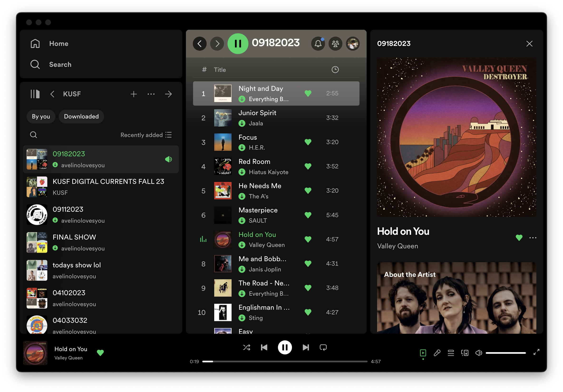Open Valley Queen artist link in panel
Screen dimensions: 563x392
398,246
